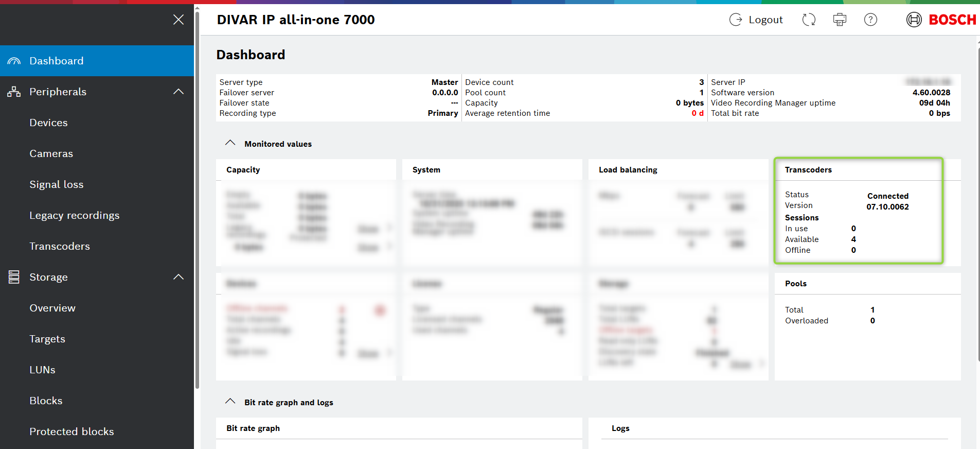Open help with the question mark icon

pos(870,20)
